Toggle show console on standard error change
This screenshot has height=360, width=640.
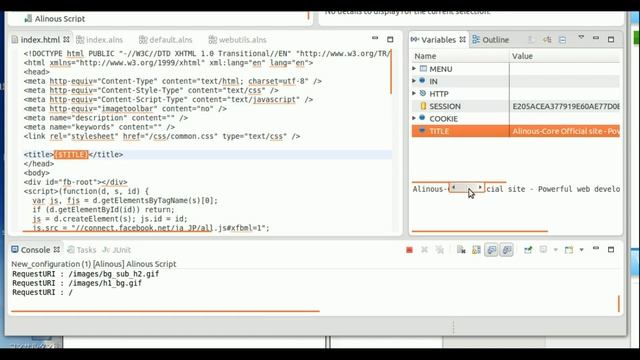pos(507,250)
